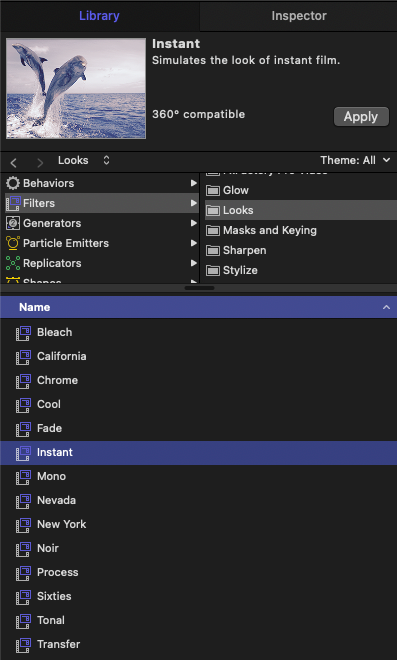Click the New York filter icon
The height and width of the screenshot is (660, 397).
click(23, 525)
